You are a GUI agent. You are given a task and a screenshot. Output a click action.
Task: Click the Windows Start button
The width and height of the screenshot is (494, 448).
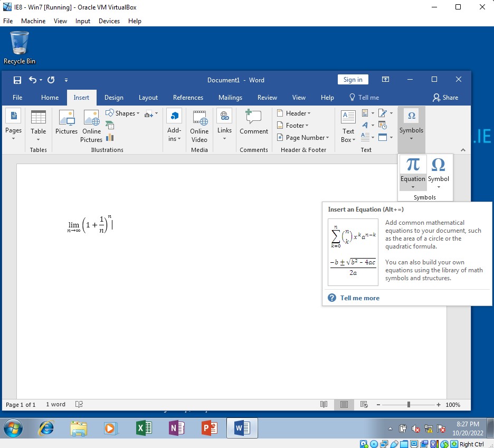click(x=13, y=428)
